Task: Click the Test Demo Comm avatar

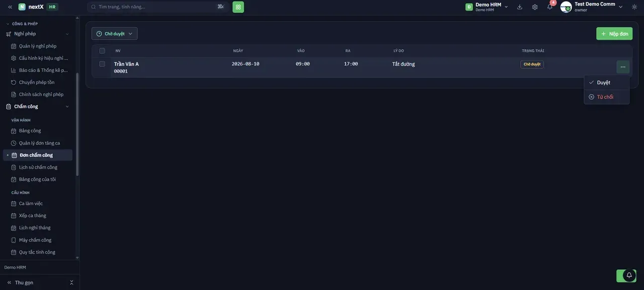Action: (x=566, y=7)
